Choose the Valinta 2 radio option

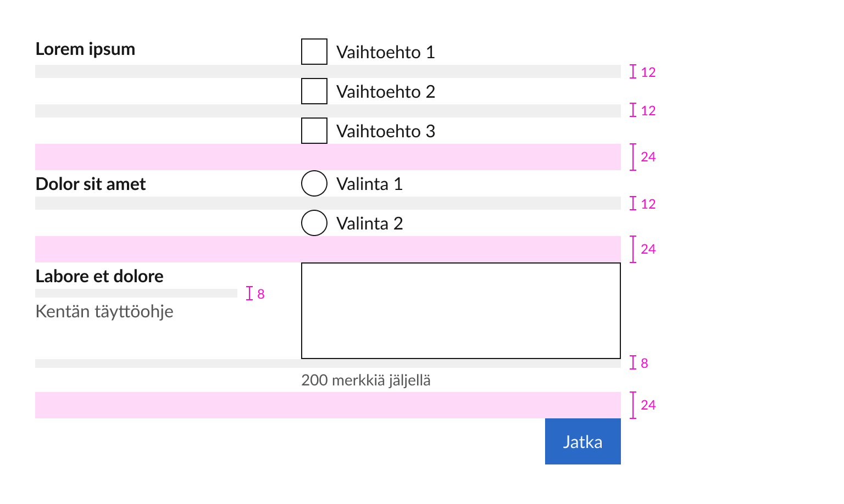click(314, 223)
